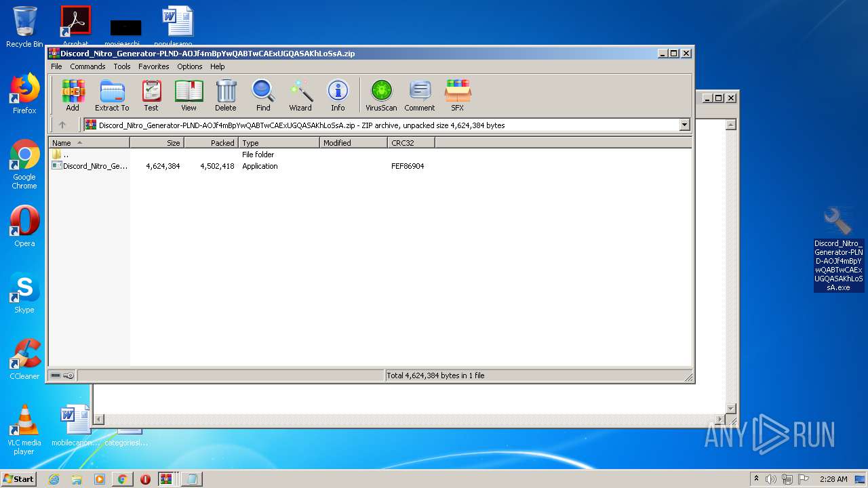The image size is (868, 488).
Task: Click the Start button
Action: tap(19, 479)
